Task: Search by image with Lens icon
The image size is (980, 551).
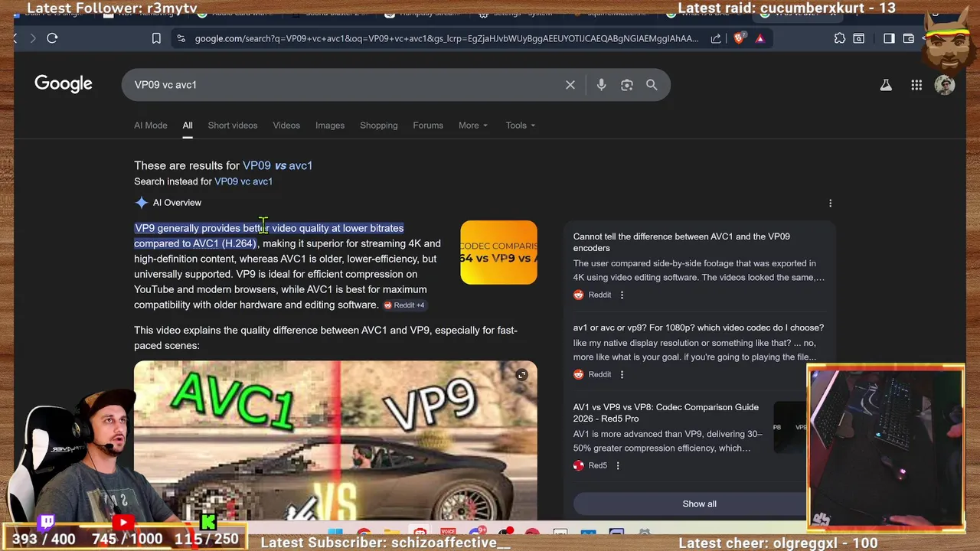Action: [627, 85]
